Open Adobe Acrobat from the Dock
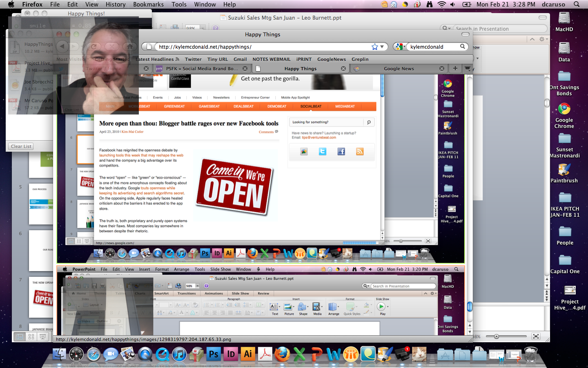 [265, 354]
